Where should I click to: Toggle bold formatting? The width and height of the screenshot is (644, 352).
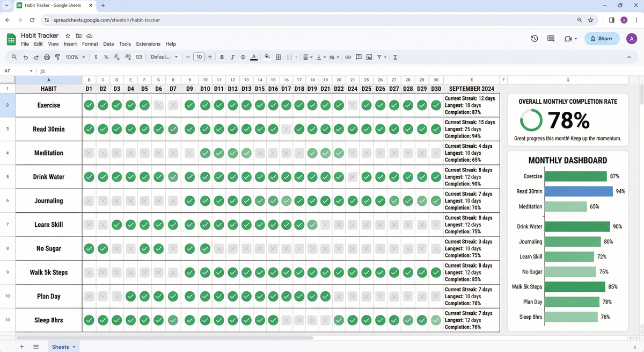coord(222,57)
